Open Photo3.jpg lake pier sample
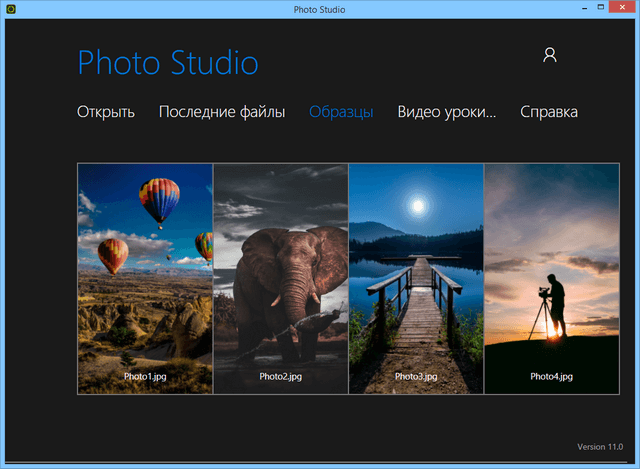 click(416, 279)
